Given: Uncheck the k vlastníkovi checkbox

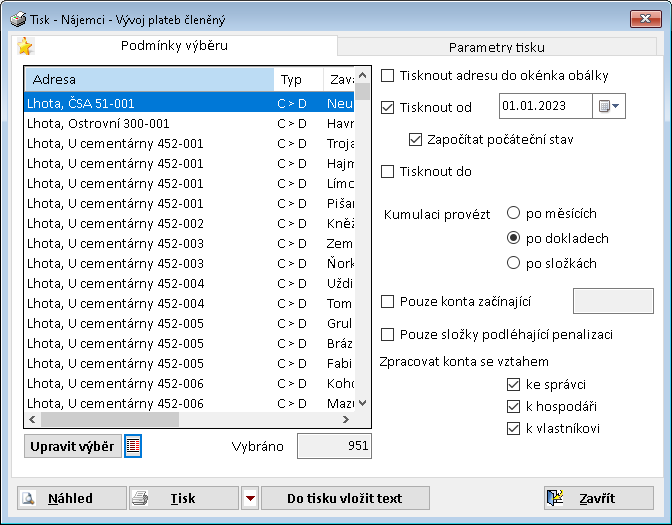Looking at the screenshot, I should (514, 429).
